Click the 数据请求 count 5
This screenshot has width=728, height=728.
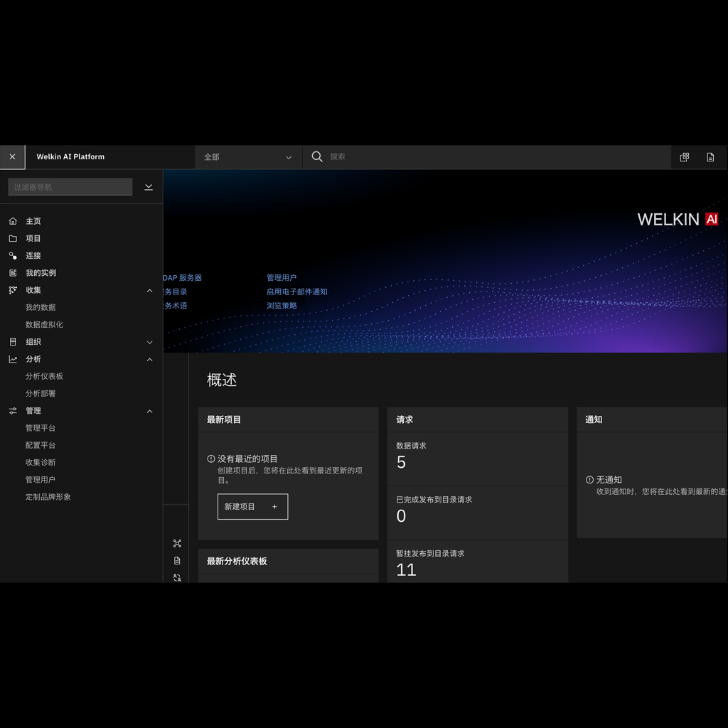[x=401, y=462]
